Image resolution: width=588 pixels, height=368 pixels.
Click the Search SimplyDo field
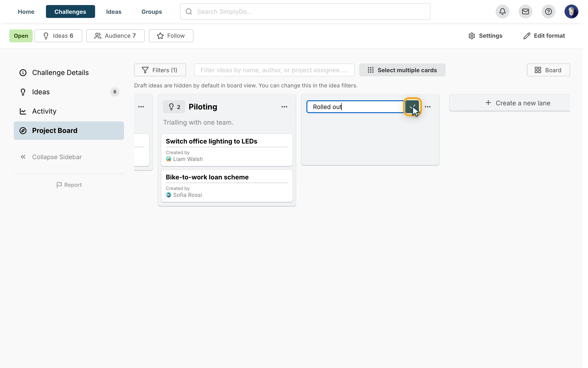[x=305, y=11]
